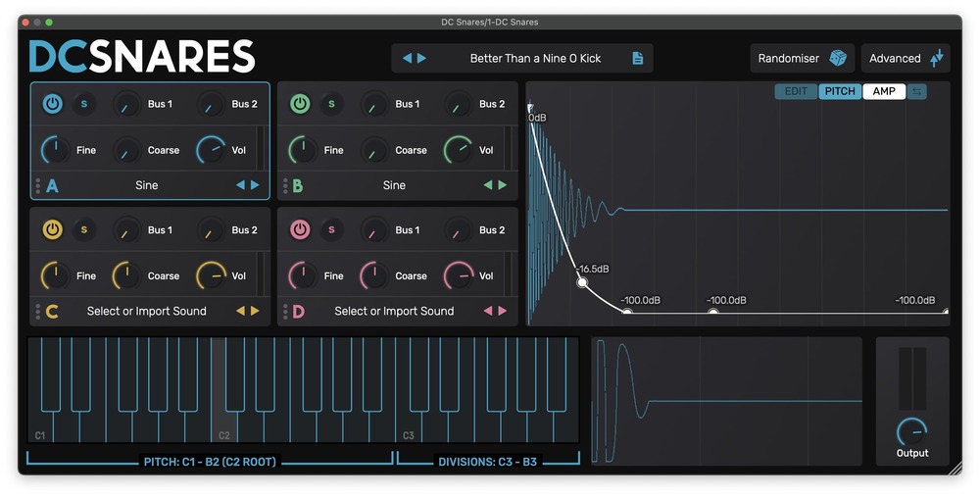Viewport: 980px width, 496px height.
Task: Toggle power for layer A
Action: [53, 104]
